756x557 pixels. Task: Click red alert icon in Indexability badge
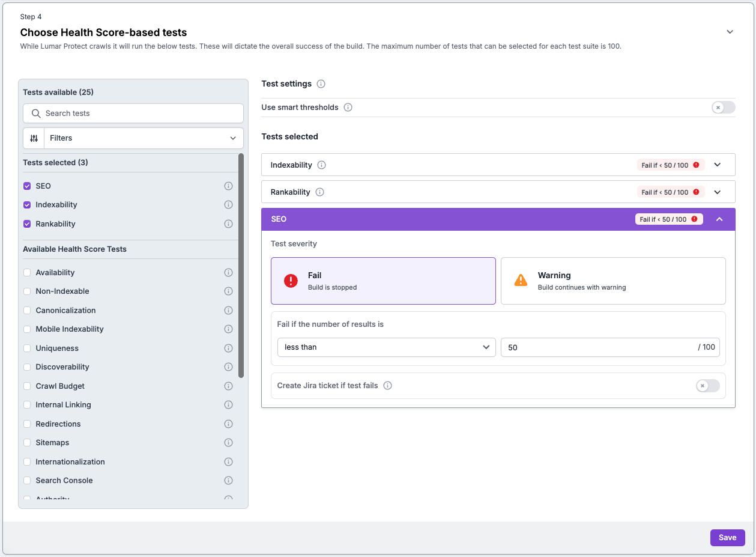click(x=696, y=165)
